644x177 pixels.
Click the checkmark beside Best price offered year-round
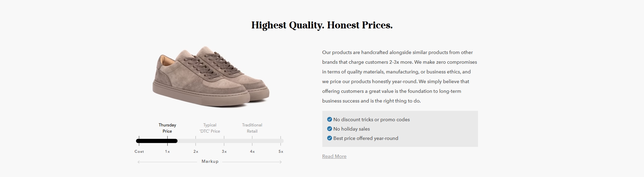pyautogui.click(x=329, y=138)
